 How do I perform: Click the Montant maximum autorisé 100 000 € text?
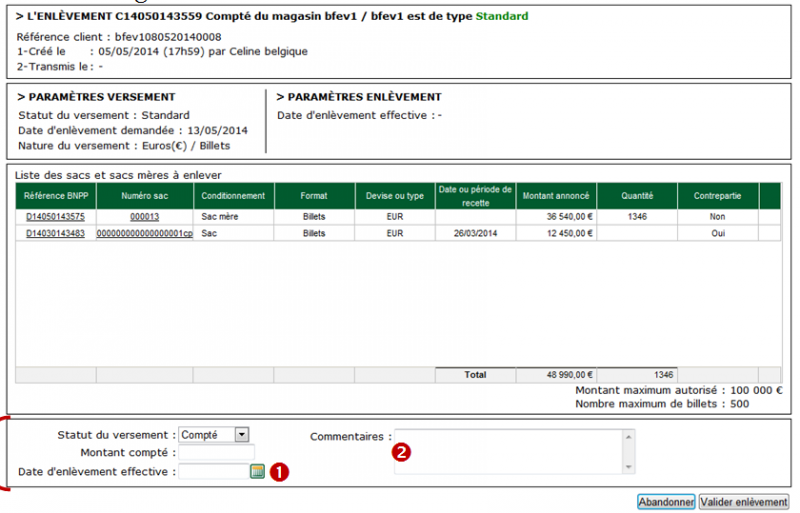pos(679,390)
